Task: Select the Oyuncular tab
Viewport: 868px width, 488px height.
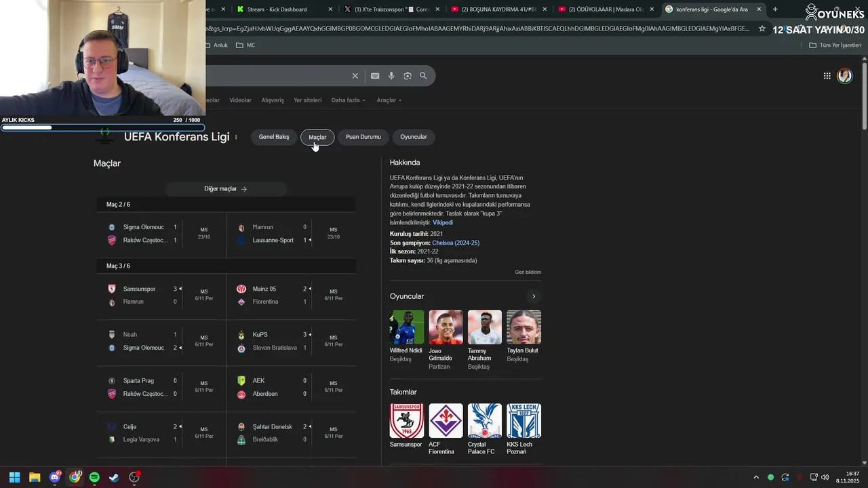Action: coord(414,137)
